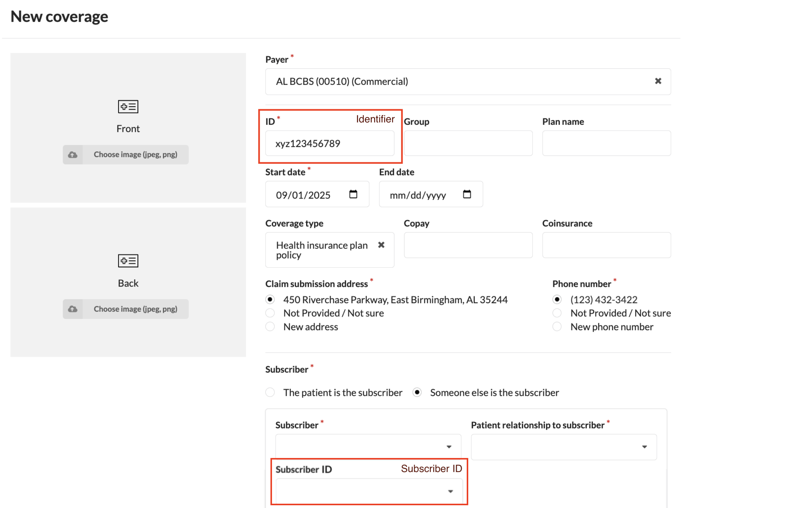
Task: Remove the Health insurance plan policy type
Action: pyautogui.click(x=381, y=245)
